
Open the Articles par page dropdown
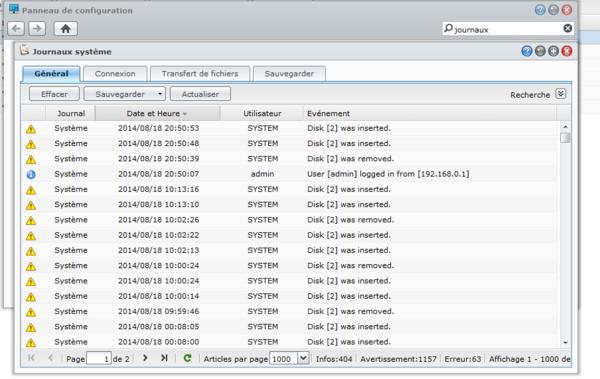point(303,358)
